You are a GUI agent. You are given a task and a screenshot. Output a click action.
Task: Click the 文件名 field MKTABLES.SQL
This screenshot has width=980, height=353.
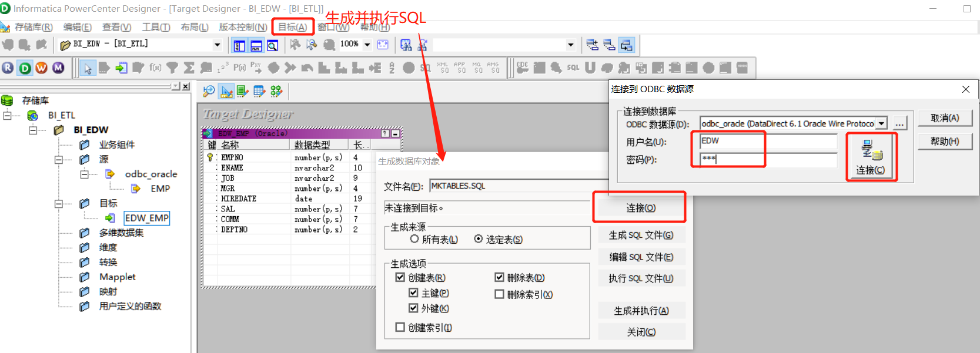pyautogui.click(x=519, y=186)
